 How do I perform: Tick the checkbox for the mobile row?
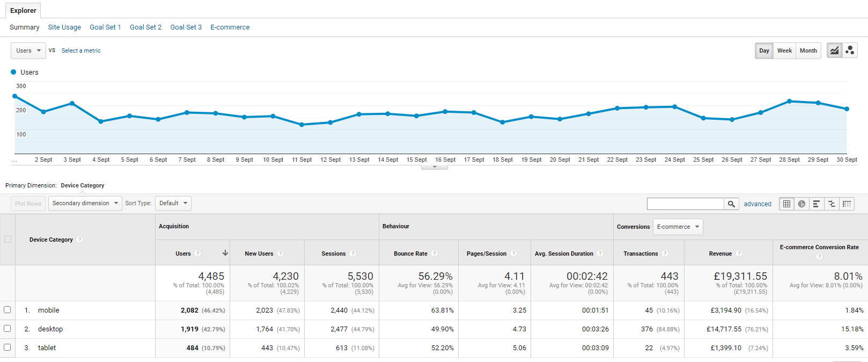pos(8,310)
